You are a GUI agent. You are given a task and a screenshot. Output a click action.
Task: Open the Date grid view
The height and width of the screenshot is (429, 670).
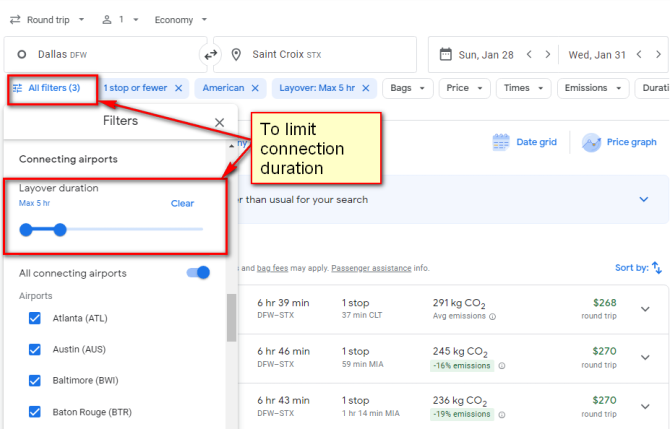pyautogui.click(x=524, y=142)
